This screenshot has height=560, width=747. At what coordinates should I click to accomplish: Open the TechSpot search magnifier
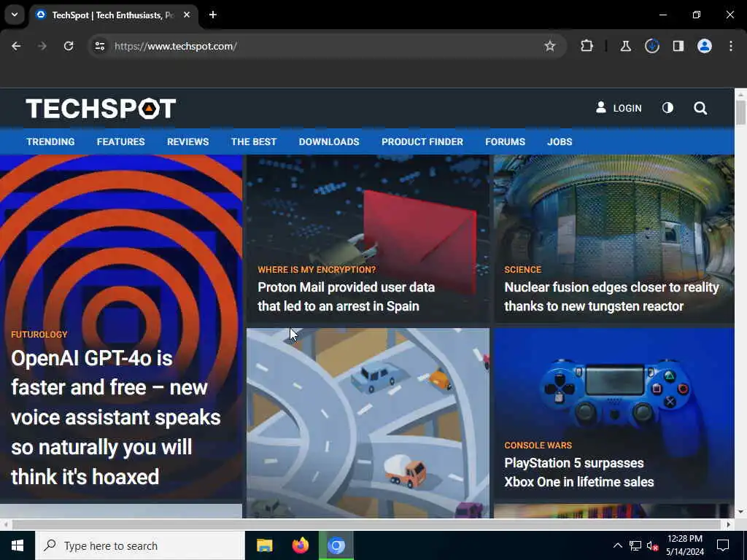[x=700, y=108]
